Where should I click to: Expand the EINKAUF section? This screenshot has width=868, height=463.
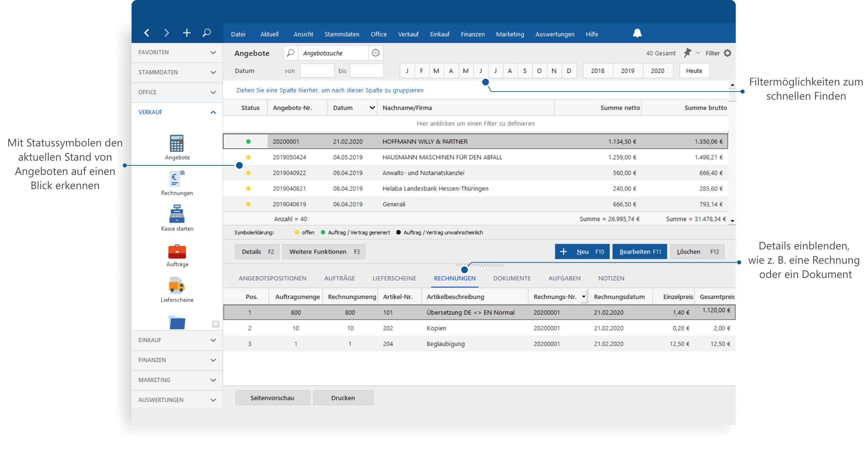point(177,340)
